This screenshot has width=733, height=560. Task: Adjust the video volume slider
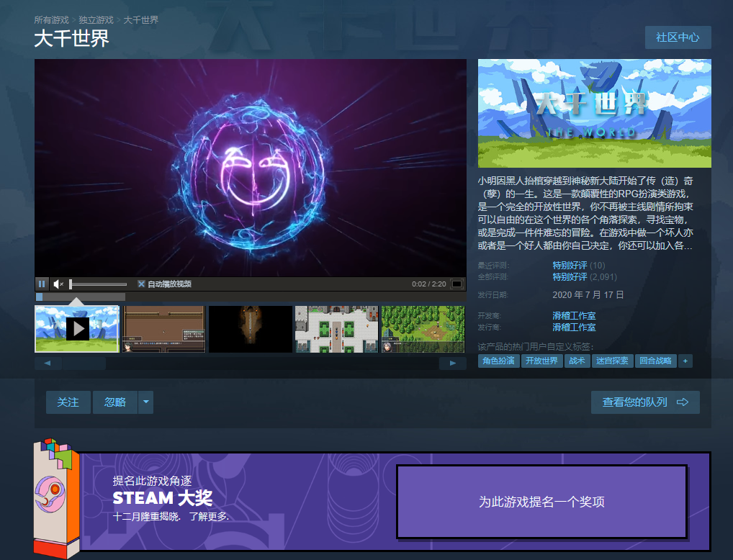pos(98,284)
